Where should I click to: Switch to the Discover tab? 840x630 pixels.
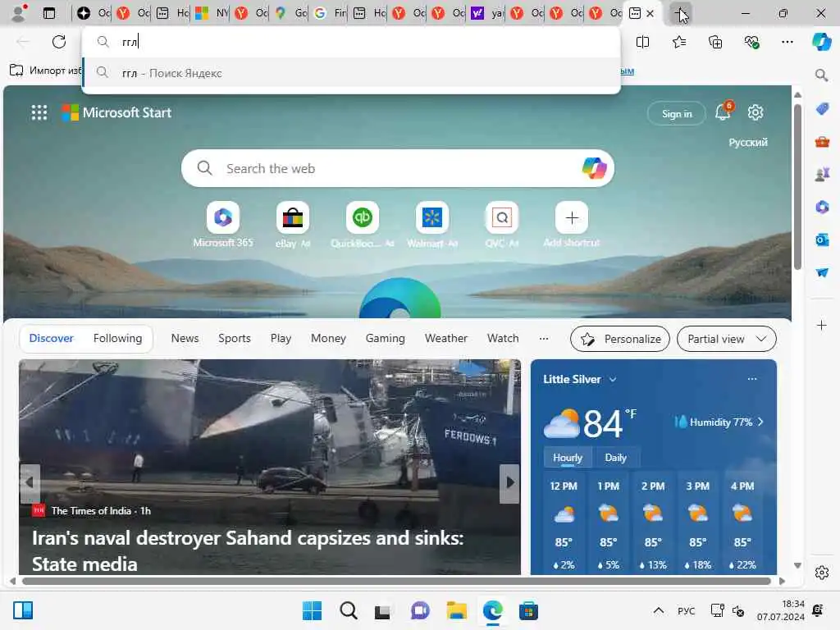pos(51,338)
